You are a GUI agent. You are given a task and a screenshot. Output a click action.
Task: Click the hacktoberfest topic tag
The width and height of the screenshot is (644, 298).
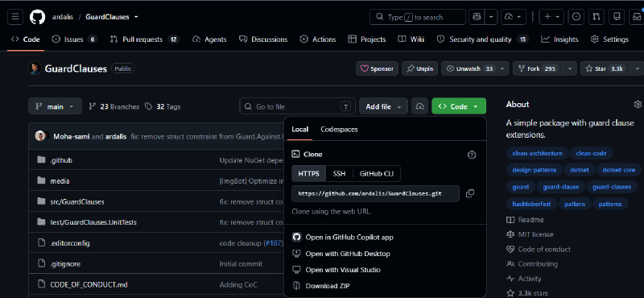tap(531, 204)
